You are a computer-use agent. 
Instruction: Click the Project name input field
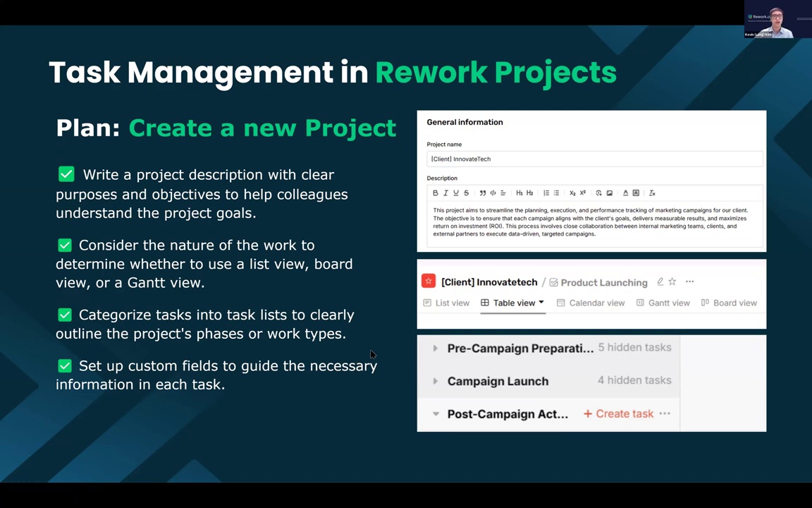[594, 159]
